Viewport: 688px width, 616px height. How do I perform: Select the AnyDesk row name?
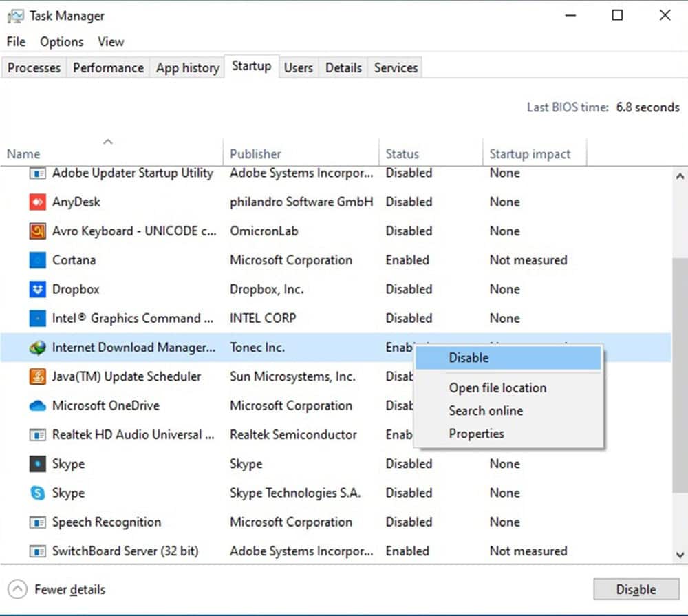76,202
